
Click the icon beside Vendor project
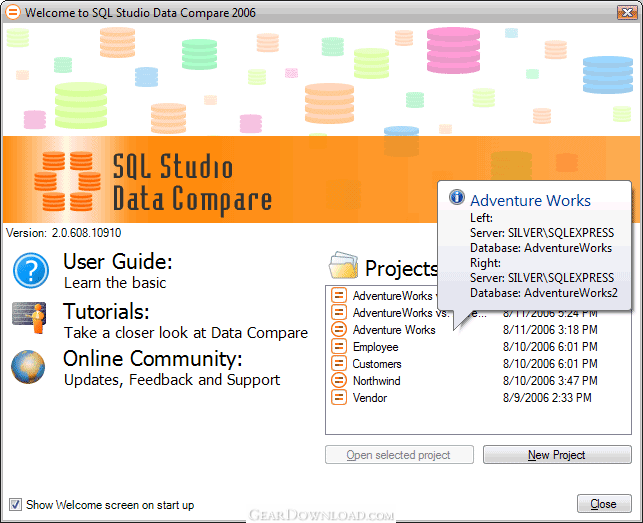[x=339, y=397]
